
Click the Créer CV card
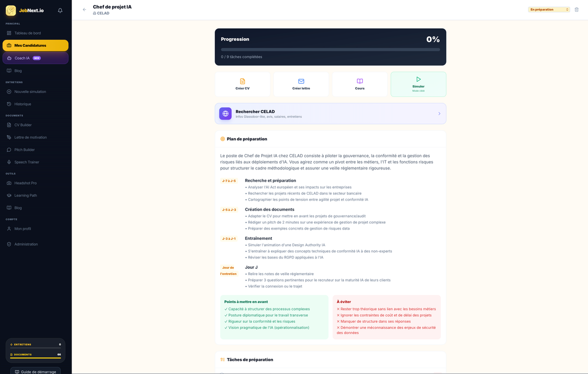coord(243,84)
